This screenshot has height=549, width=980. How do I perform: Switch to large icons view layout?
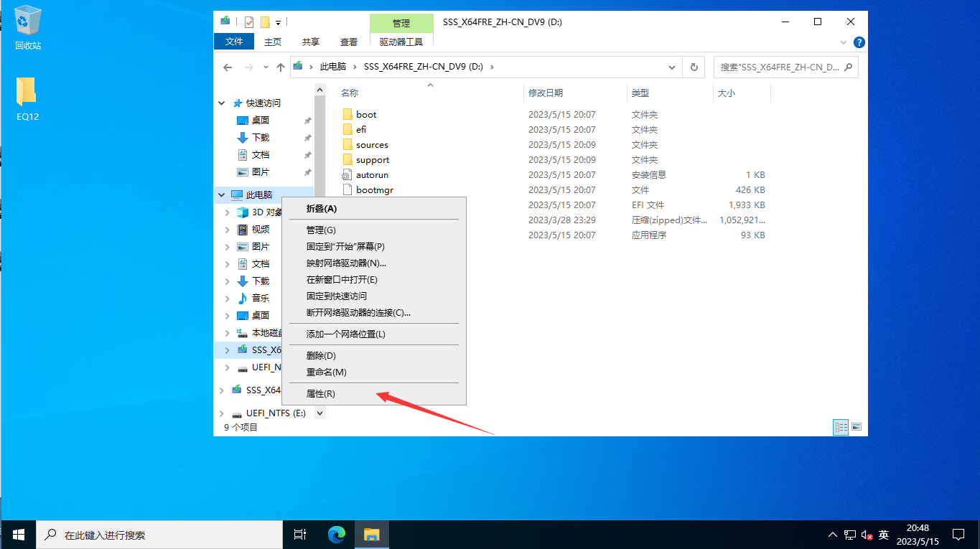[857, 427]
